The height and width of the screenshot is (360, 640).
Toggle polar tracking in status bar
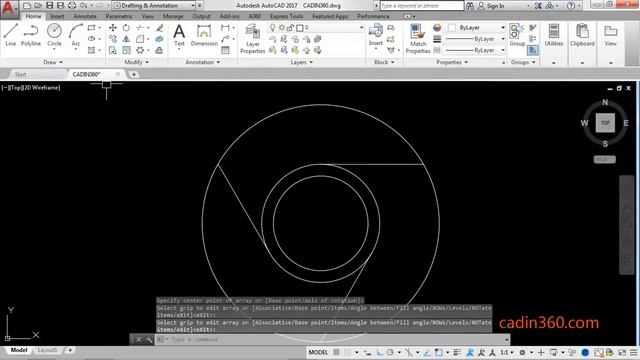(390, 352)
